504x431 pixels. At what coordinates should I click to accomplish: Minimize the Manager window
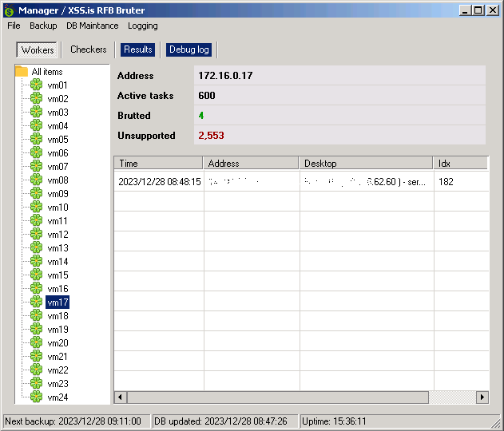click(x=465, y=10)
